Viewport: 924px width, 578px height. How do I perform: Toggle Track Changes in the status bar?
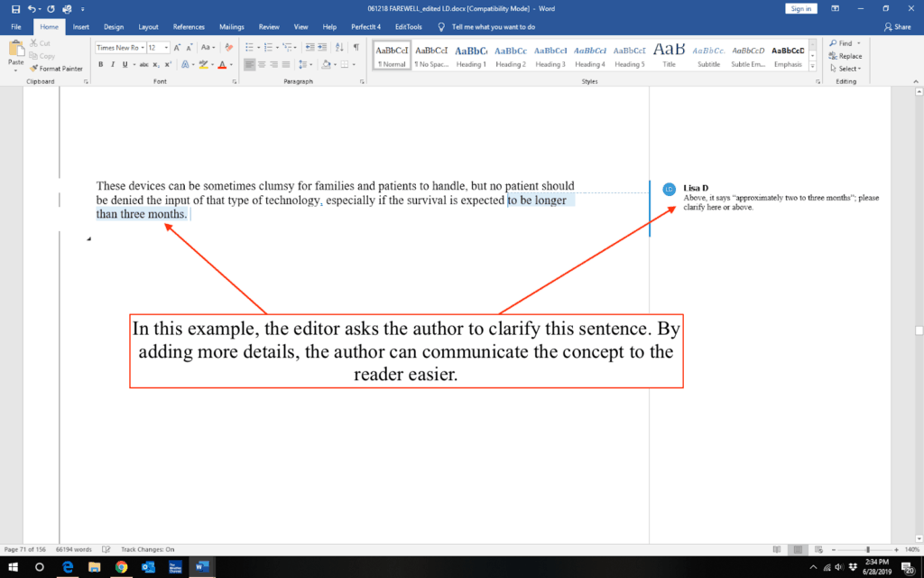click(x=147, y=549)
